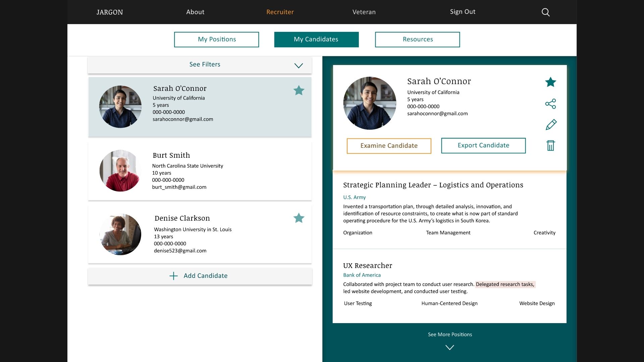Click Examine Candidate button

(389, 146)
